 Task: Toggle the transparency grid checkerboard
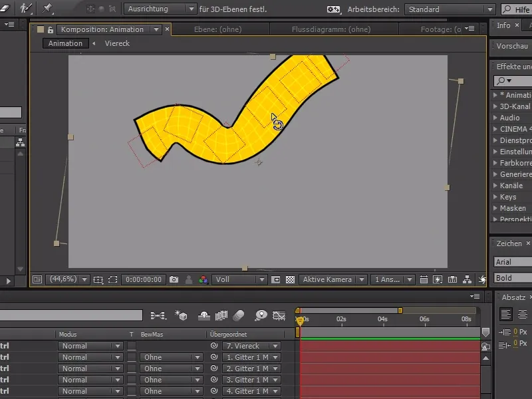[290, 279]
